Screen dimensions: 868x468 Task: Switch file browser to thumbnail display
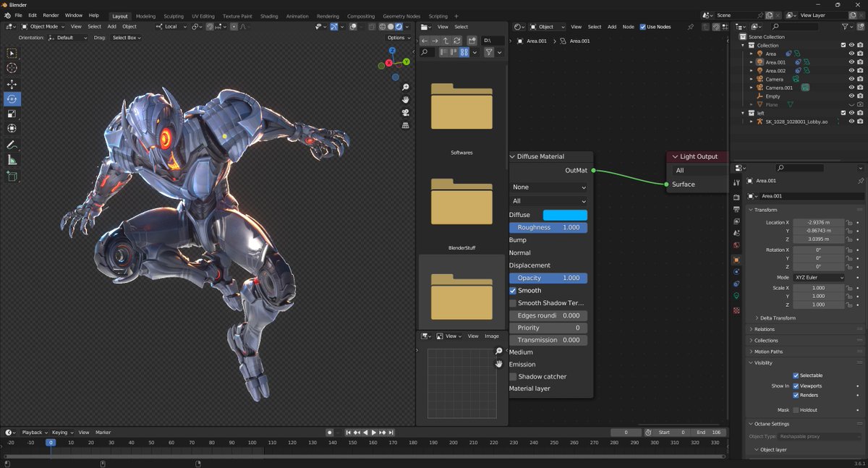point(464,52)
